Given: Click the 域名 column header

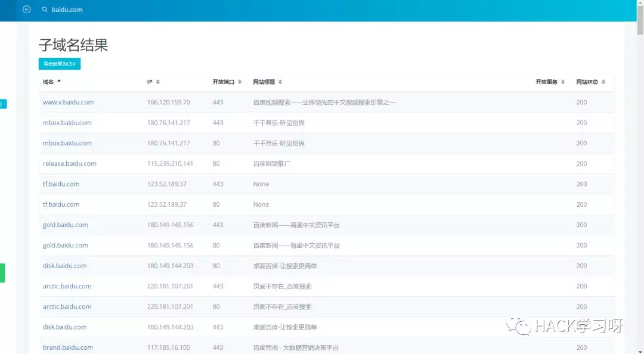Looking at the screenshot, I should pos(48,82).
